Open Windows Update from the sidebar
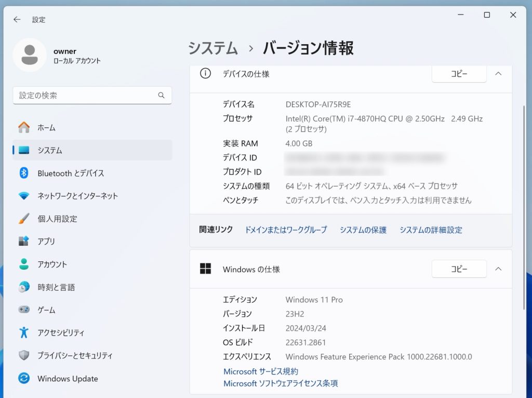This screenshot has width=532, height=398. [x=68, y=379]
